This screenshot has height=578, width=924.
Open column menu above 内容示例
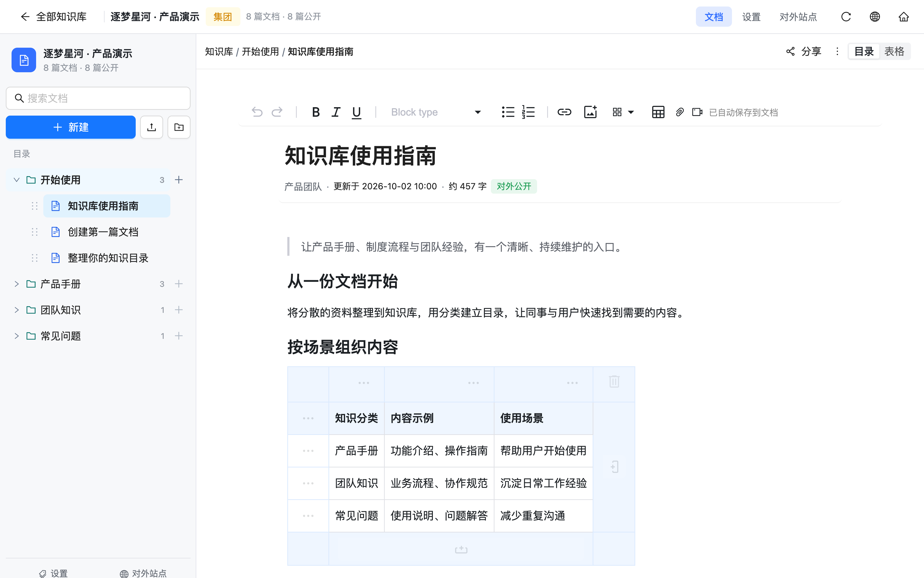[474, 383]
